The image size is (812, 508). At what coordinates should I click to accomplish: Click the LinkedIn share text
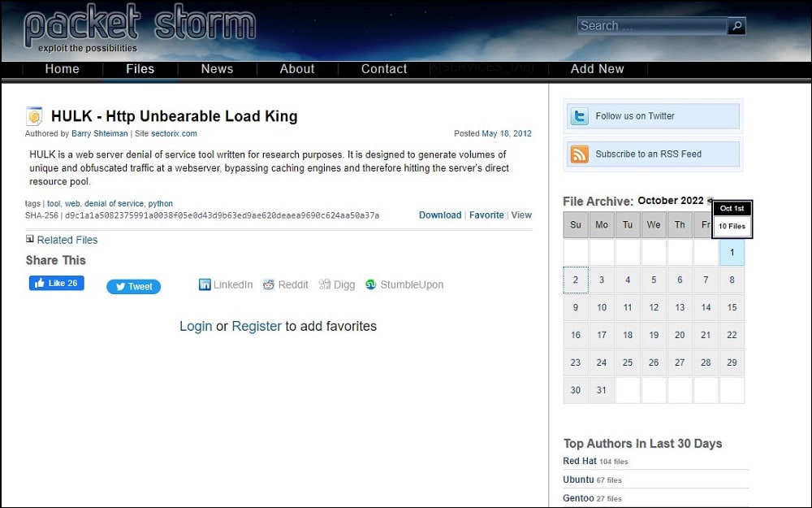pyautogui.click(x=233, y=284)
